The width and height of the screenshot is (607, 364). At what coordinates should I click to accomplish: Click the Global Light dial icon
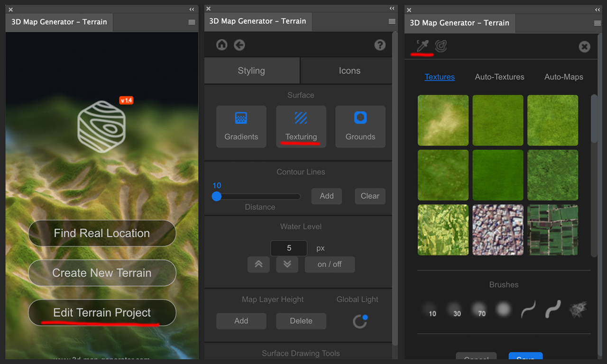pos(360,321)
